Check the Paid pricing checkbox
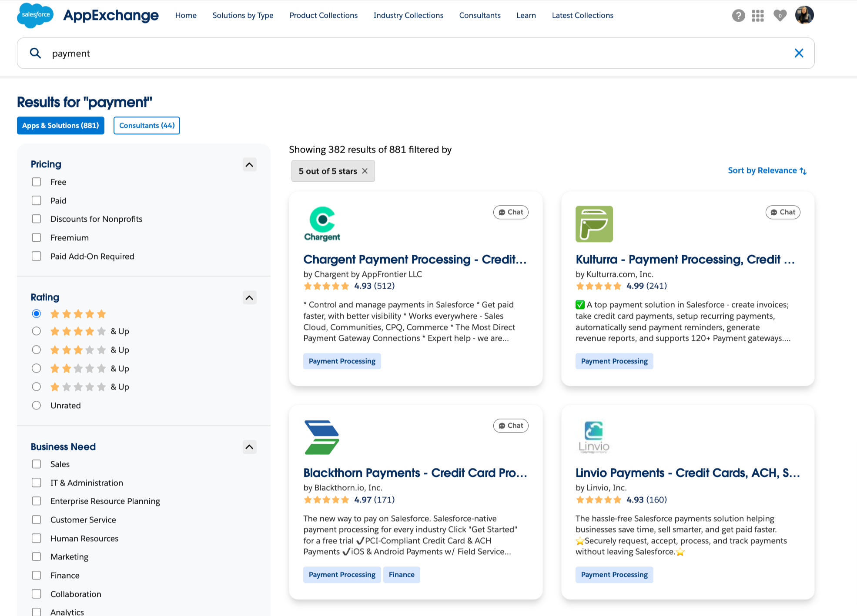This screenshot has height=616, width=857. click(37, 200)
